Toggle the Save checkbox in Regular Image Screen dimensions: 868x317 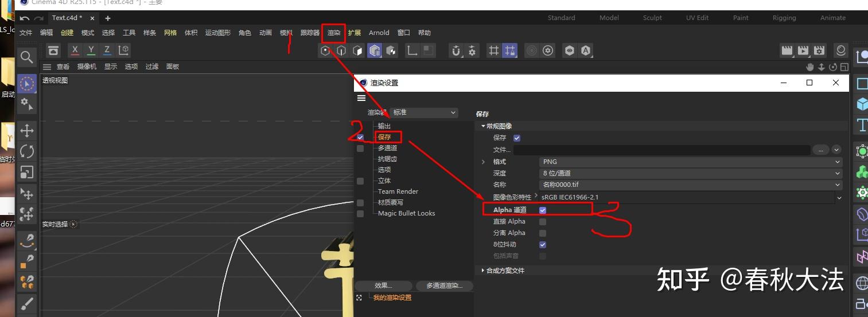pyautogui.click(x=517, y=138)
